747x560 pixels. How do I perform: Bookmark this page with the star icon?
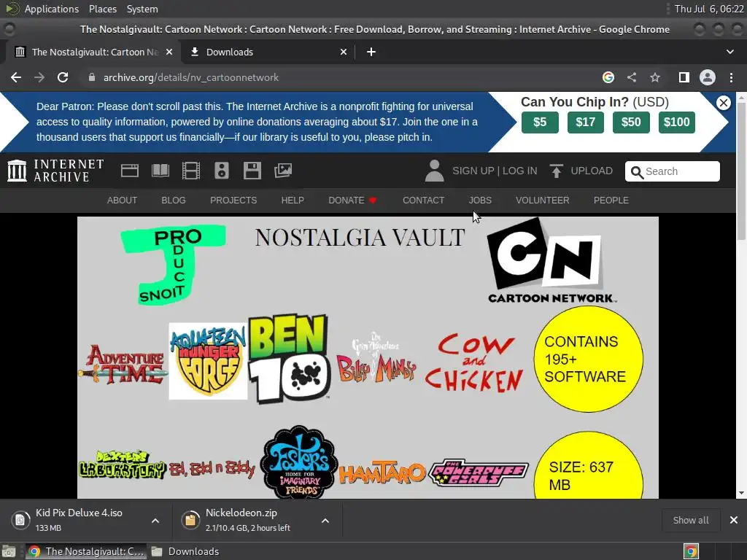coord(655,77)
